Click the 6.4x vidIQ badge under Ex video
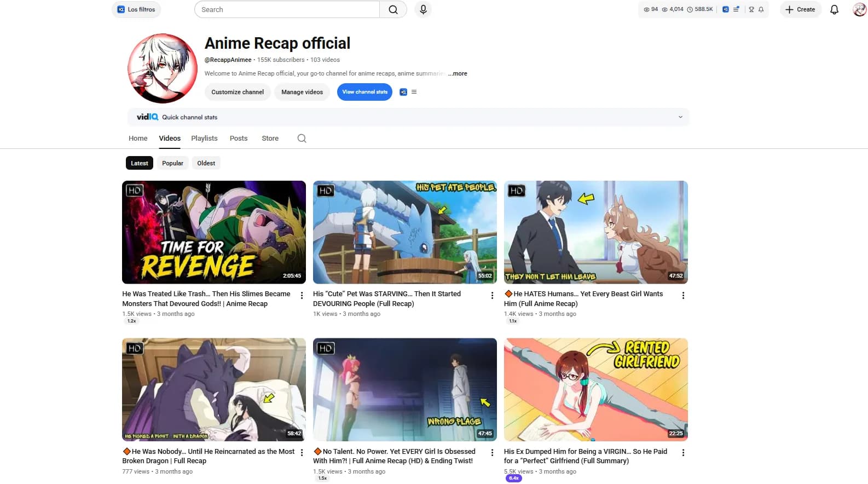 coord(513,479)
